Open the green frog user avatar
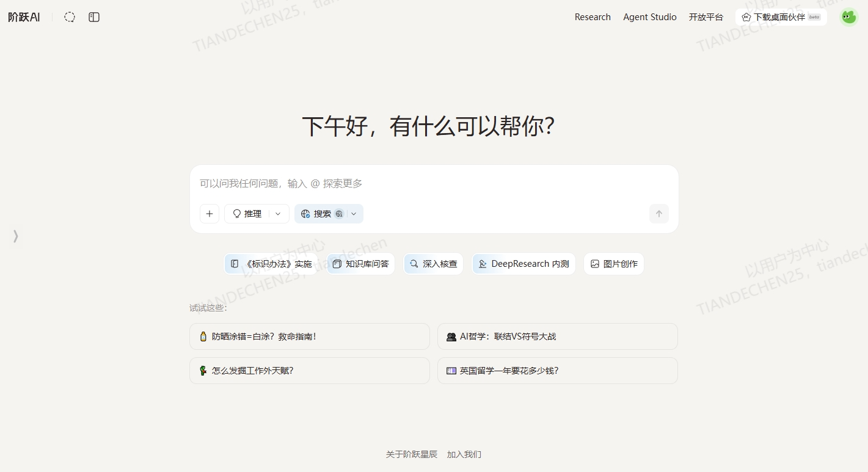Screen dimensions: 868x472 [x=848, y=17]
